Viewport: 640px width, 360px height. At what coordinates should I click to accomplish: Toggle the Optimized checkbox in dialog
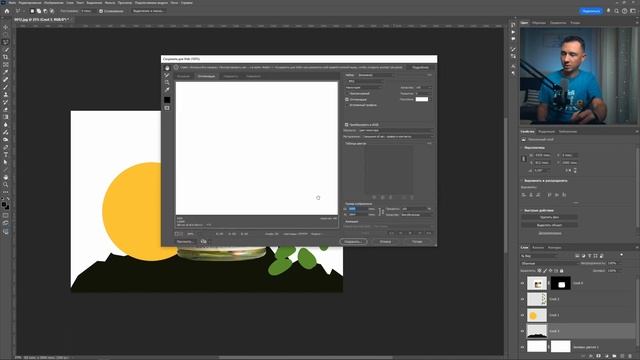(347, 99)
